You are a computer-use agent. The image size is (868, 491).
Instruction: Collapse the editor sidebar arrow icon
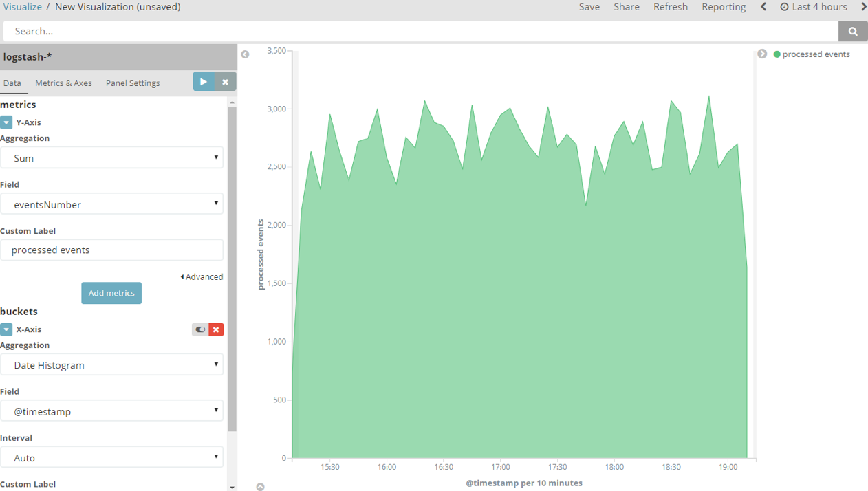pos(245,54)
